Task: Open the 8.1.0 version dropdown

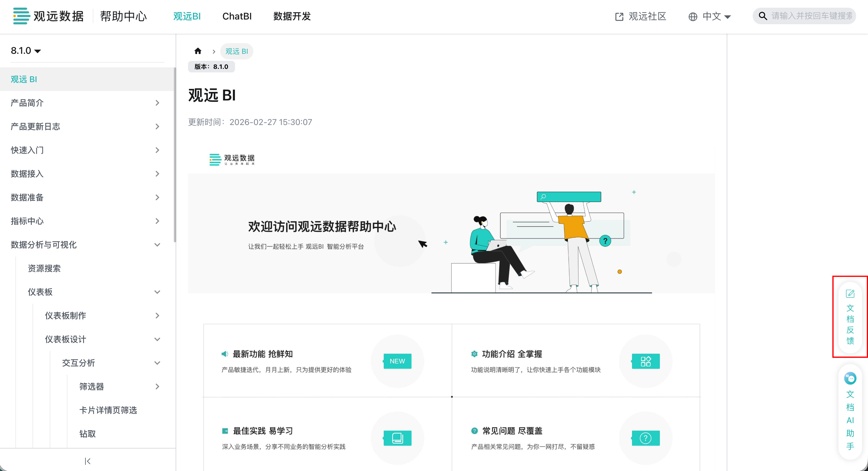Action: pos(26,51)
